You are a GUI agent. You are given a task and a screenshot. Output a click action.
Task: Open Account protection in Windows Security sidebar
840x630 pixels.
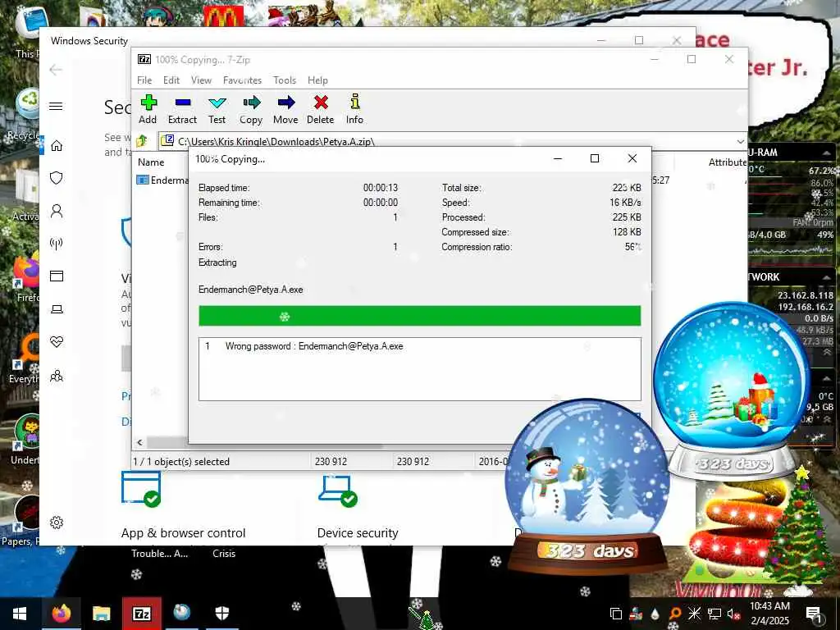point(57,211)
